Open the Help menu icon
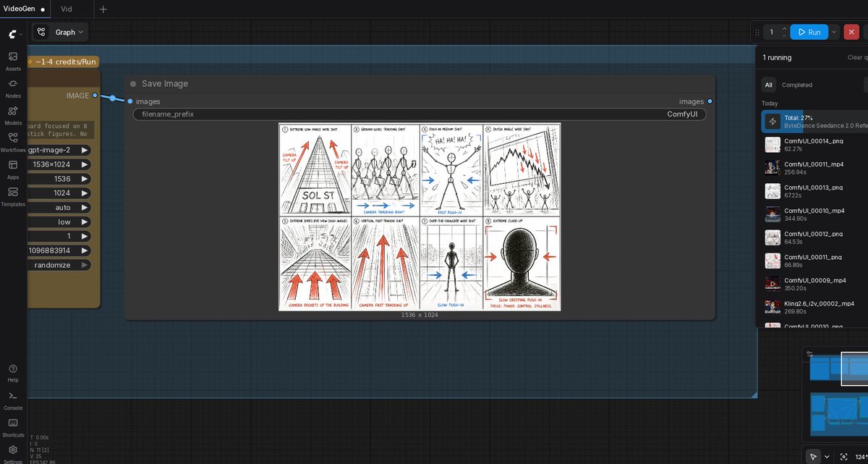 [x=13, y=373]
